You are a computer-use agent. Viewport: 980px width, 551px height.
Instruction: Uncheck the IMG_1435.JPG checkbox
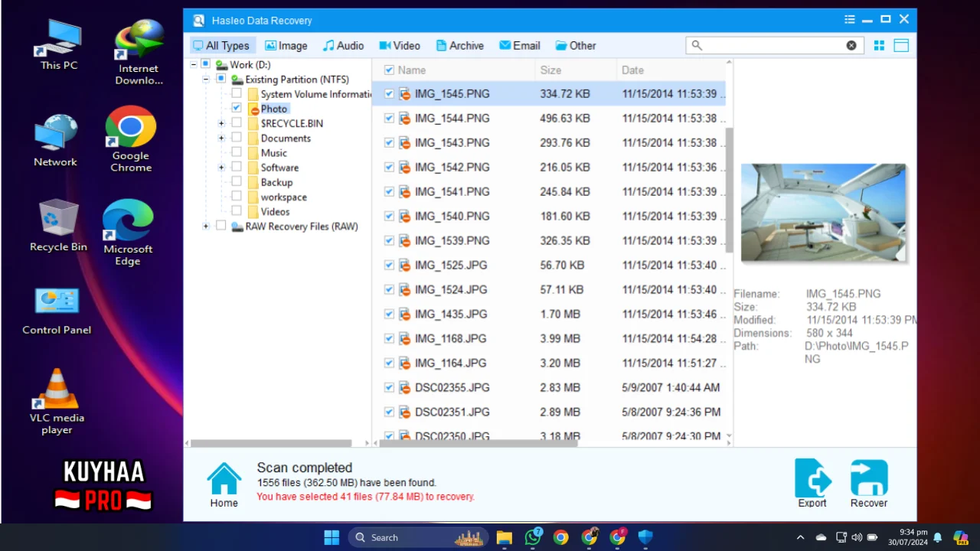tap(389, 314)
